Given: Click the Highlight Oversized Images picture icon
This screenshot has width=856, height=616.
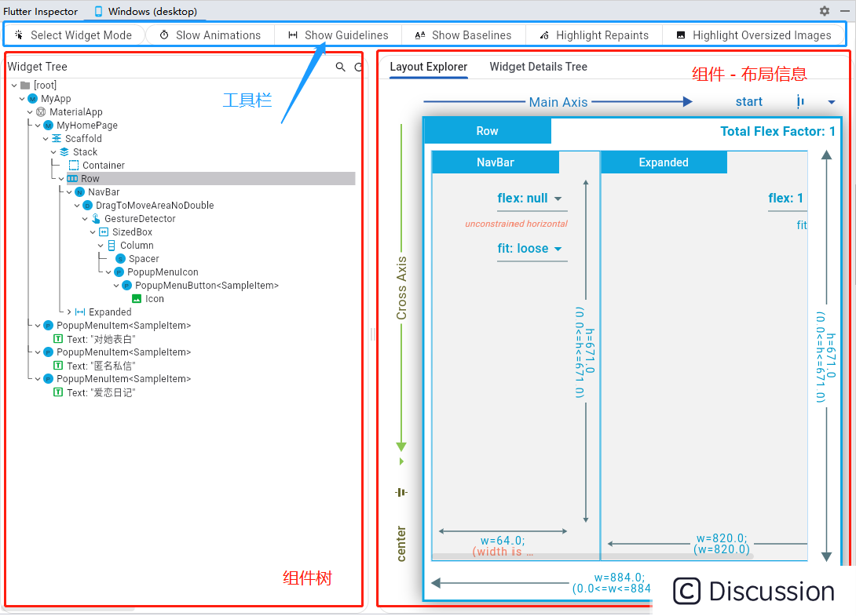Looking at the screenshot, I should (681, 35).
